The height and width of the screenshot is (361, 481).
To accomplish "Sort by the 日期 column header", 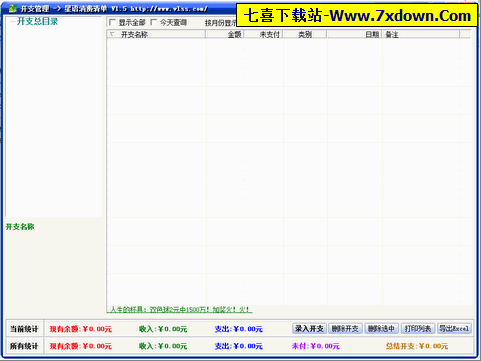I will [354, 34].
